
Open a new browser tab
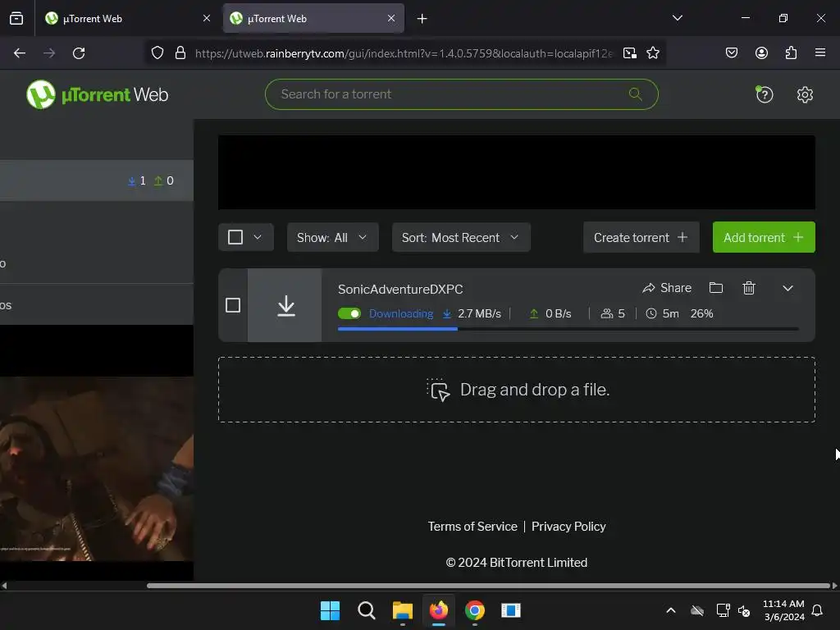tap(422, 19)
